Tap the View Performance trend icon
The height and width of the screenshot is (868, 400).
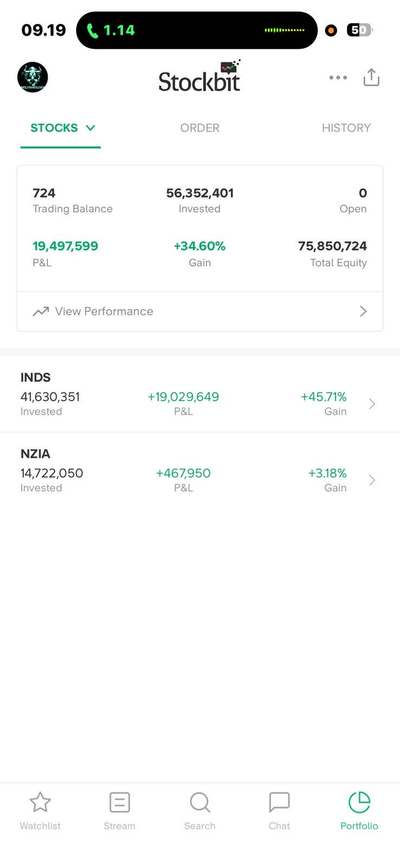coord(41,311)
